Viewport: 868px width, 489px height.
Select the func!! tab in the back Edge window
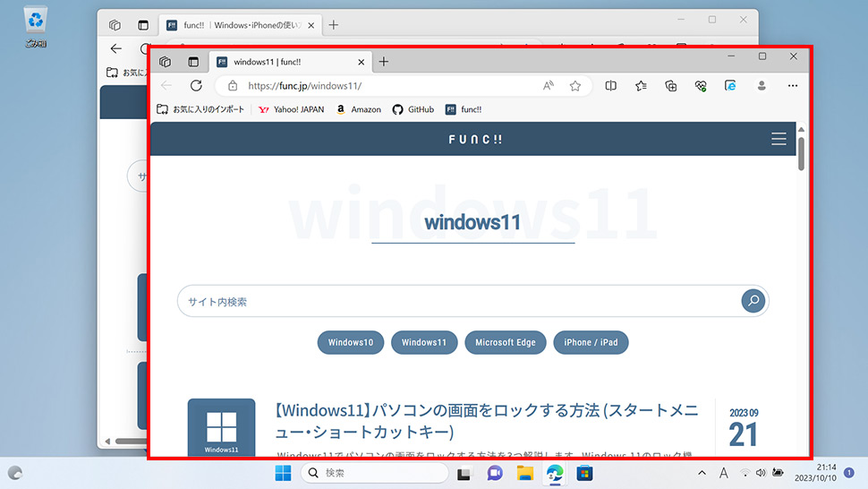(x=241, y=25)
